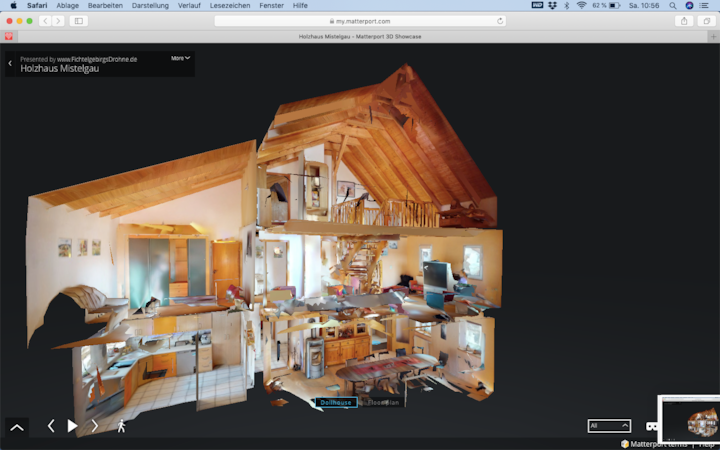720x450 pixels.
Task: Select the Floorplan view
Action: tap(383, 403)
